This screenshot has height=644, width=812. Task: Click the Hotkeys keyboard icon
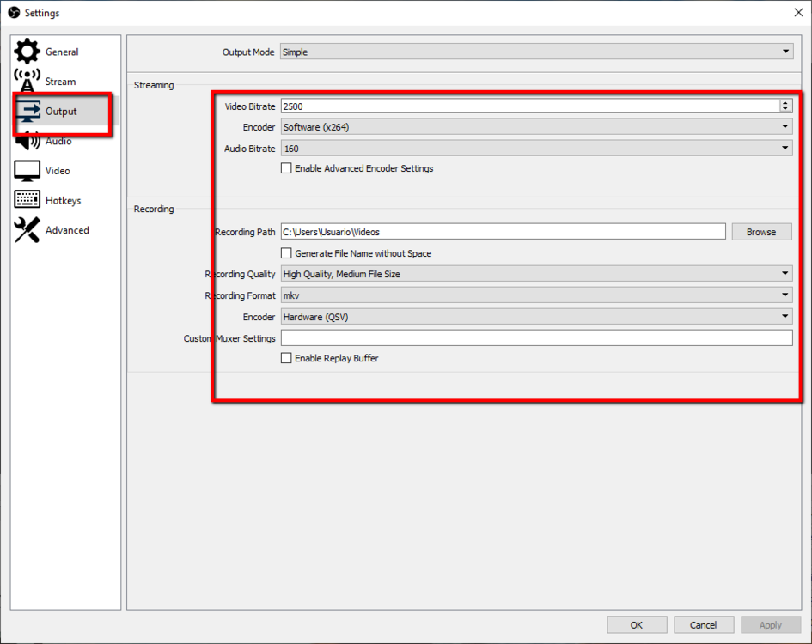click(27, 200)
